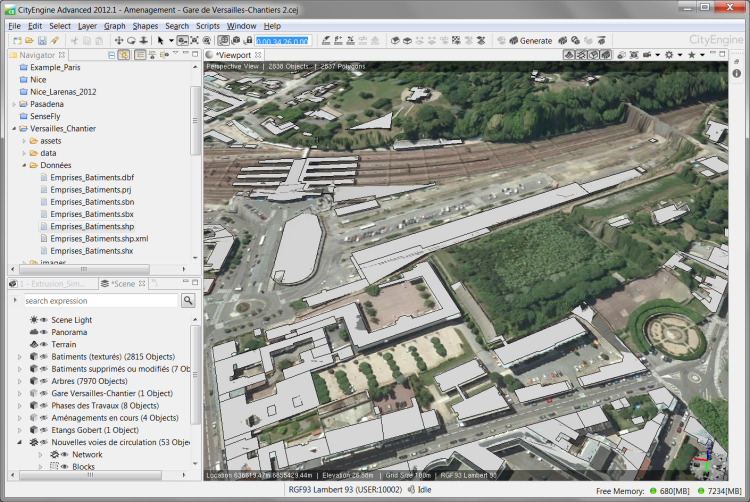750x502 pixels.
Task: Expand the assets folder
Action: pyautogui.click(x=24, y=141)
